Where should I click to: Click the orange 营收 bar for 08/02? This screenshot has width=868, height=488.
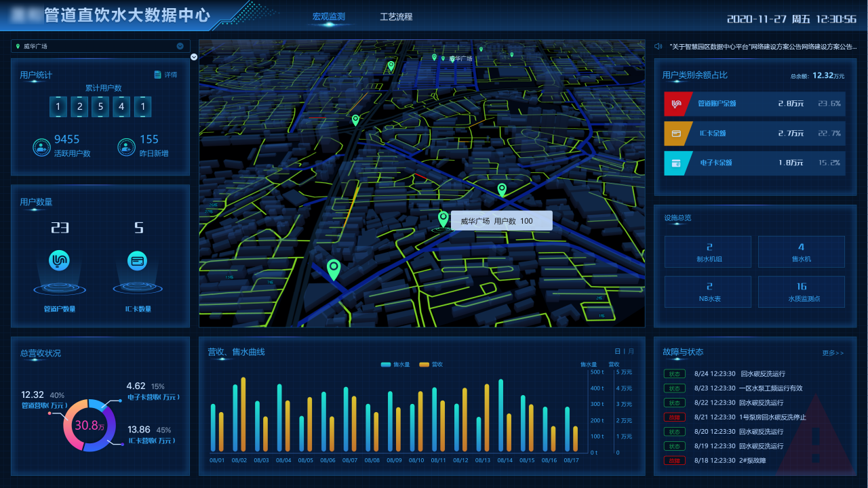243,415
